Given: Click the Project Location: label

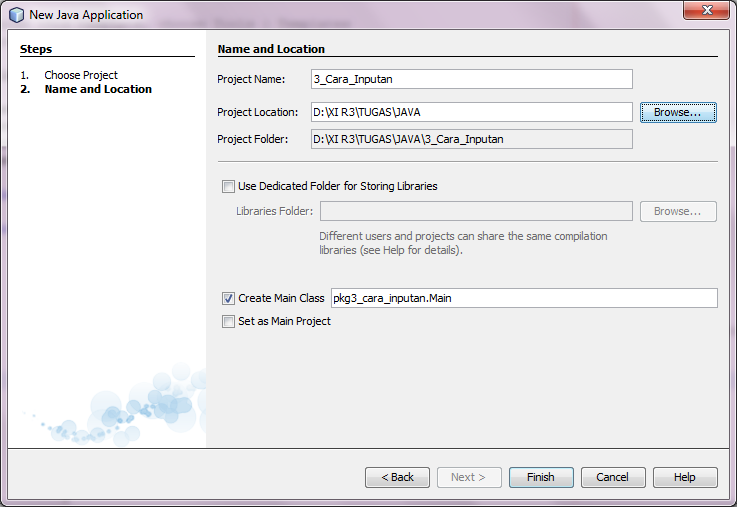Looking at the screenshot, I should click(258, 112).
